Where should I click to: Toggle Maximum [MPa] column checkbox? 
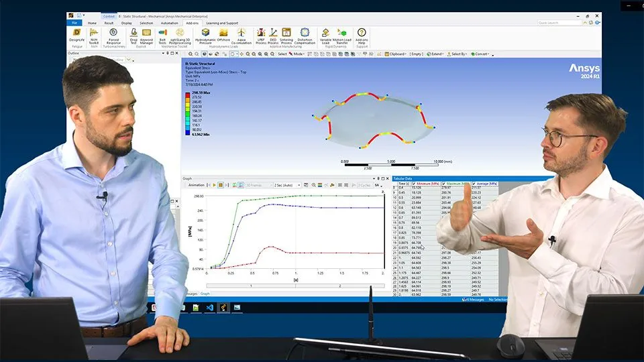pyautogui.click(x=443, y=184)
